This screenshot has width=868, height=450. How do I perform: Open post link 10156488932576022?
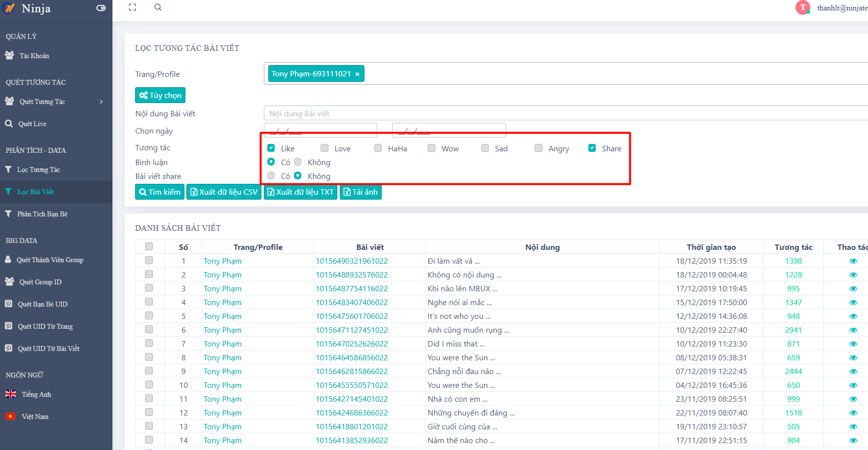352,275
